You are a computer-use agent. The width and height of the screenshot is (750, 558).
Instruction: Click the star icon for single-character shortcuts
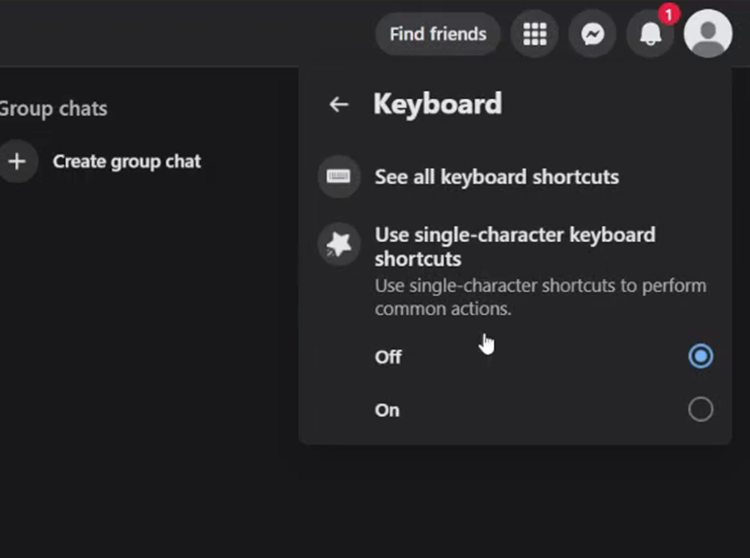pos(339,244)
